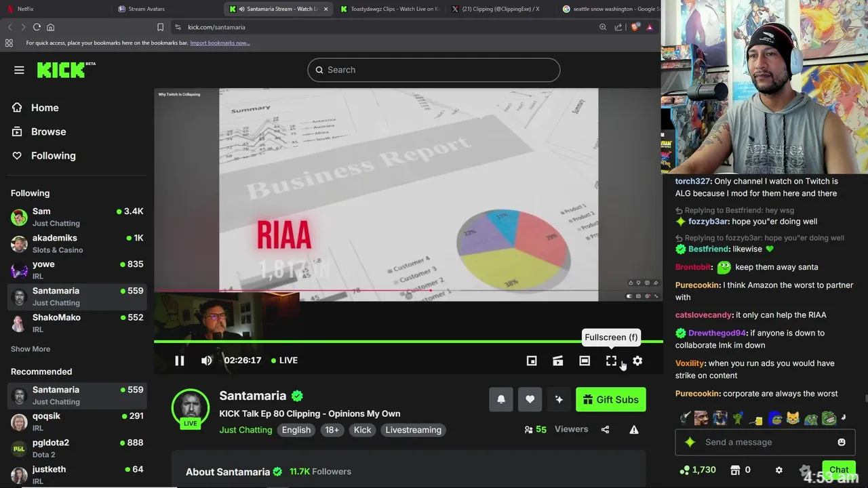Mute the stream volume icon
Viewport: 868px width, 488px height.
point(206,361)
